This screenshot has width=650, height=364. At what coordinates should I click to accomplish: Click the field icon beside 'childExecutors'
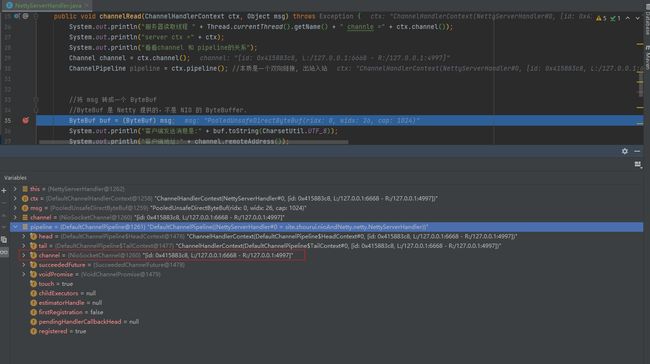34,294
